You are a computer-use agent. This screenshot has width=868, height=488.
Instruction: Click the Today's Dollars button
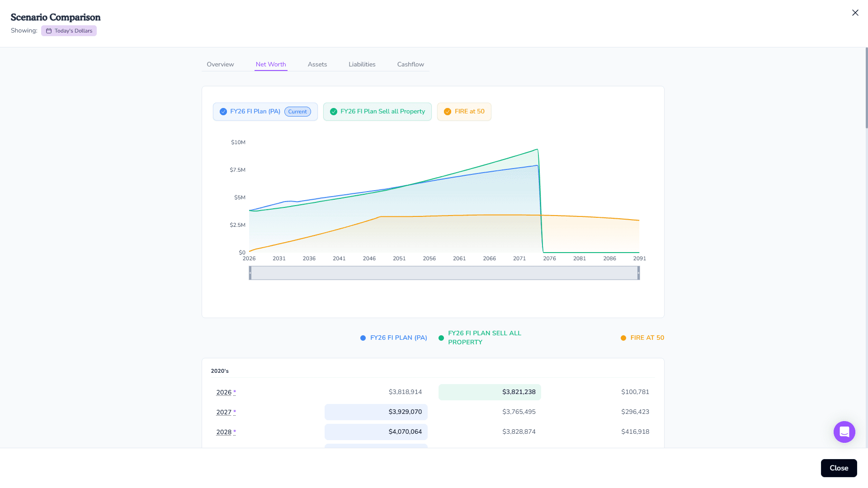click(x=69, y=31)
